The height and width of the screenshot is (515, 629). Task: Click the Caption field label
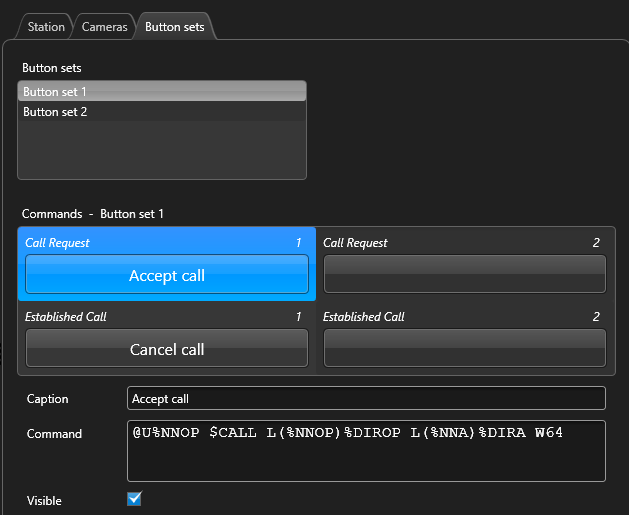click(48, 399)
